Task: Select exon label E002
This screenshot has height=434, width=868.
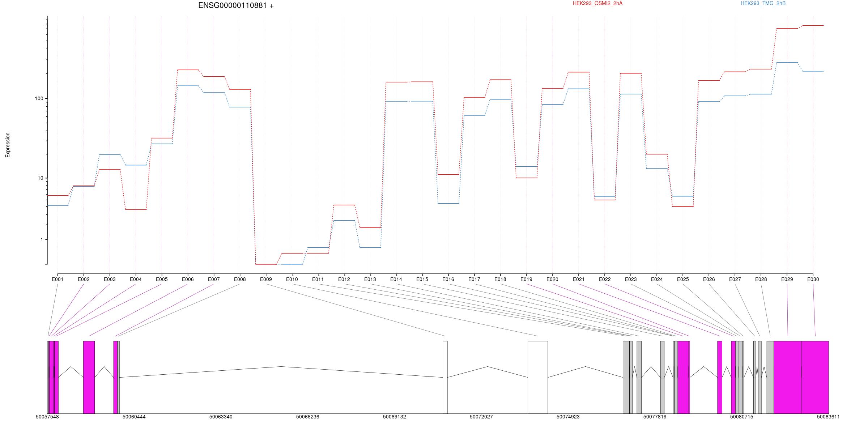Action: click(84, 279)
